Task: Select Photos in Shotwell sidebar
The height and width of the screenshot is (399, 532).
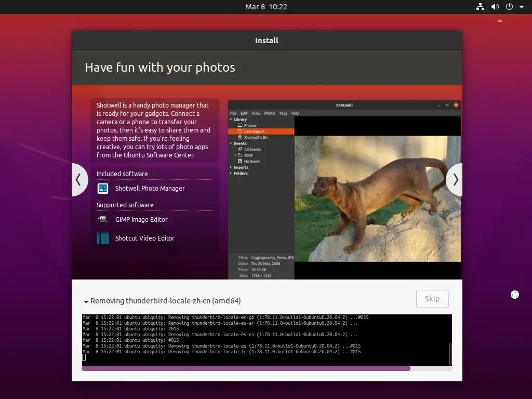Action: (250, 126)
